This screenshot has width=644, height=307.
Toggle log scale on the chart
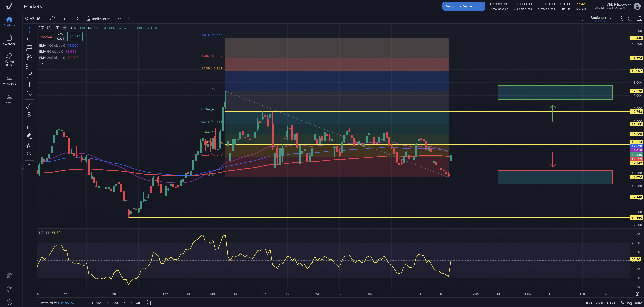[629, 303]
